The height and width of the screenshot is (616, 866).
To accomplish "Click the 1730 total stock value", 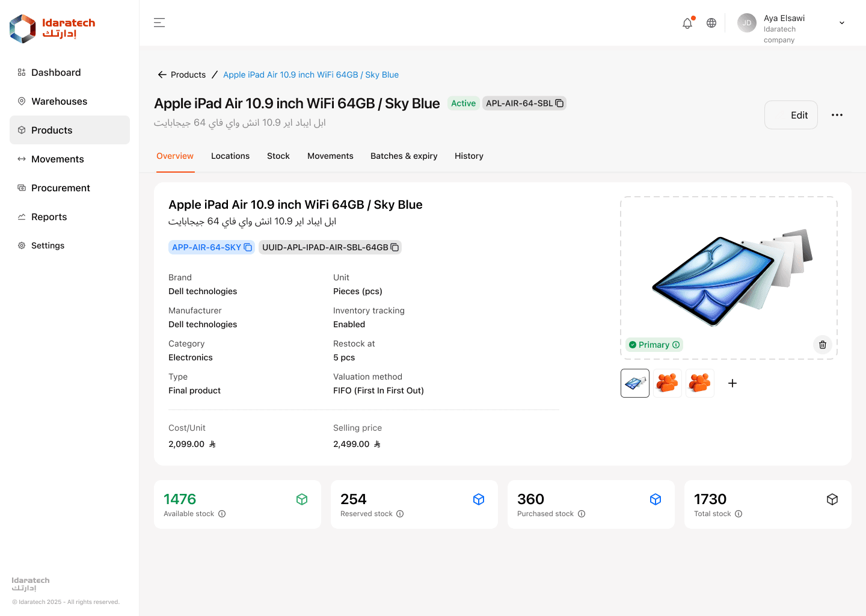I will click(x=710, y=499).
